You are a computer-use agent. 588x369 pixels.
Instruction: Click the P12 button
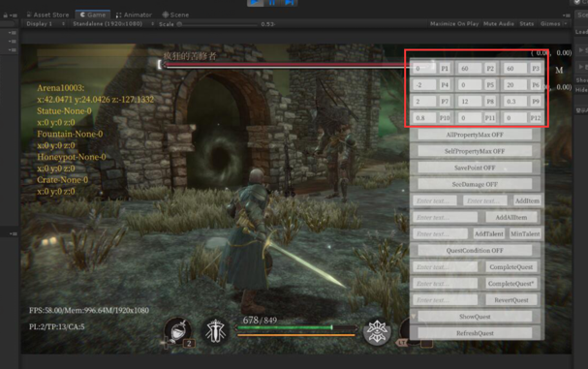[x=536, y=118]
